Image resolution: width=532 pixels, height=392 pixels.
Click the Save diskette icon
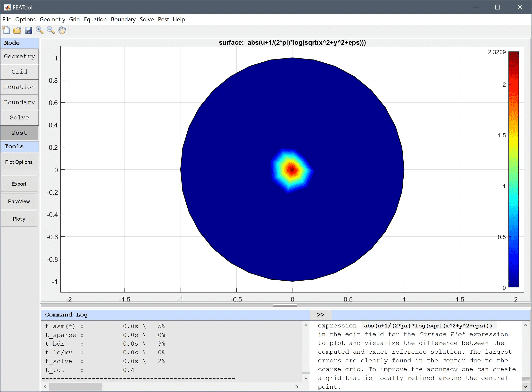coord(28,30)
